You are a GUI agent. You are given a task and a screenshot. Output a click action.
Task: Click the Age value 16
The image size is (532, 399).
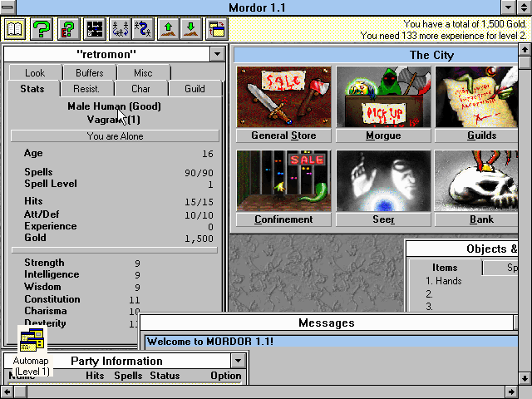pyautogui.click(x=208, y=154)
